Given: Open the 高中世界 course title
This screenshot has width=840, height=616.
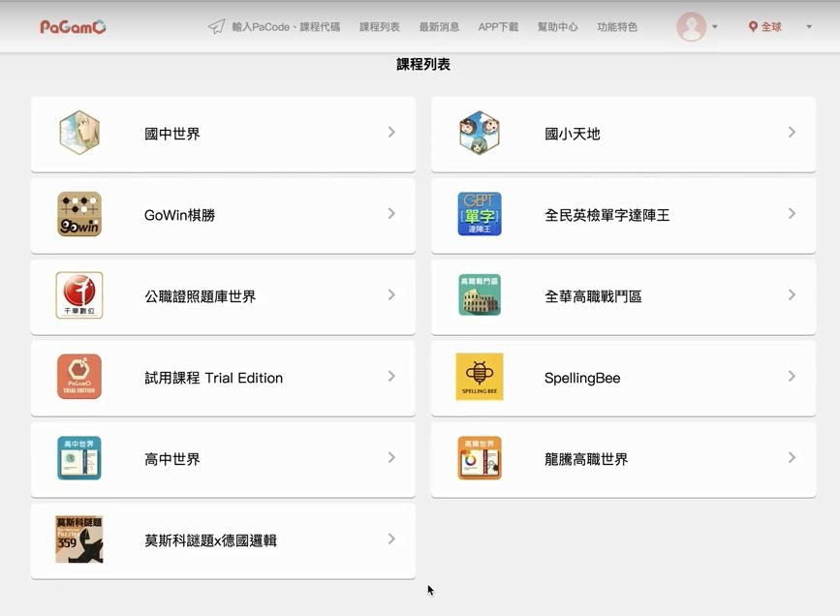Looking at the screenshot, I should [171, 460].
